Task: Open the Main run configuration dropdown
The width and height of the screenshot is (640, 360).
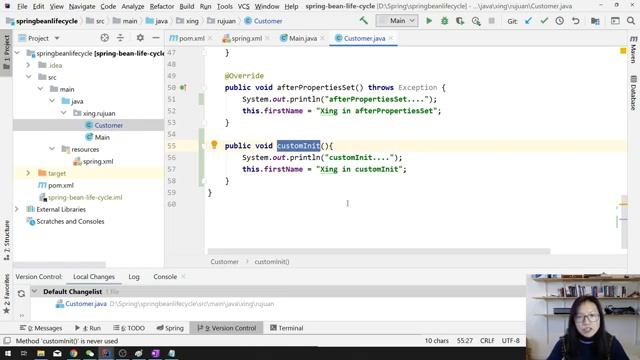Action: click(397, 20)
